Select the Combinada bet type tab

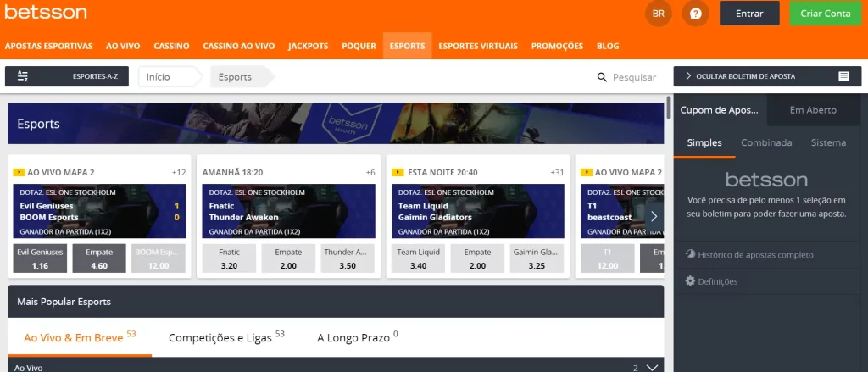click(x=766, y=142)
